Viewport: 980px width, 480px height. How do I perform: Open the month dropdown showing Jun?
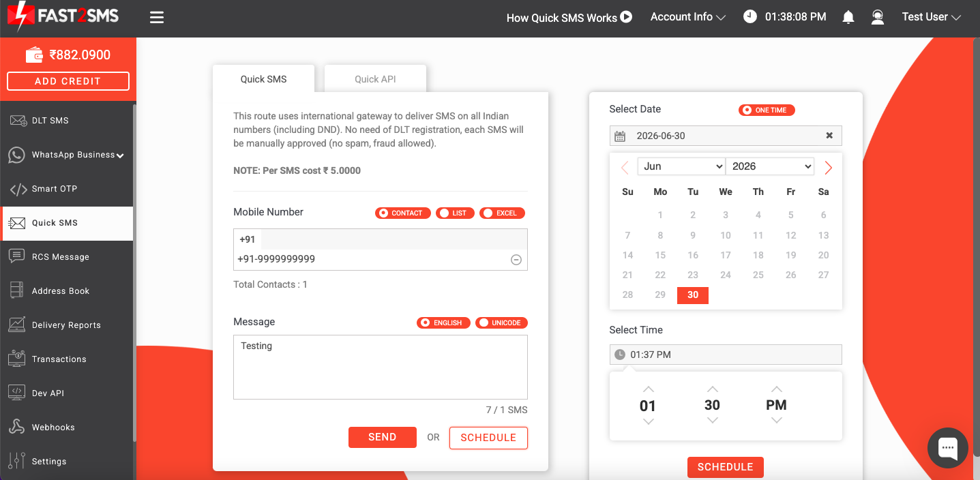tap(681, 166)
